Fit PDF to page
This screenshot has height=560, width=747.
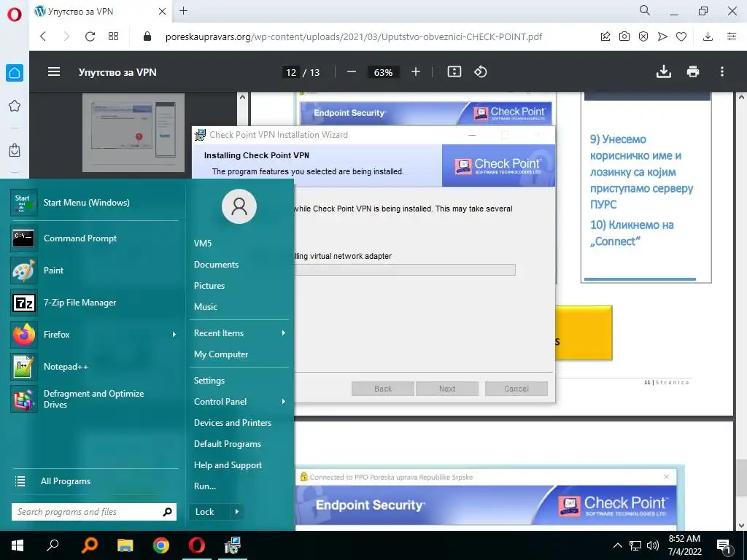click(454, 72)
